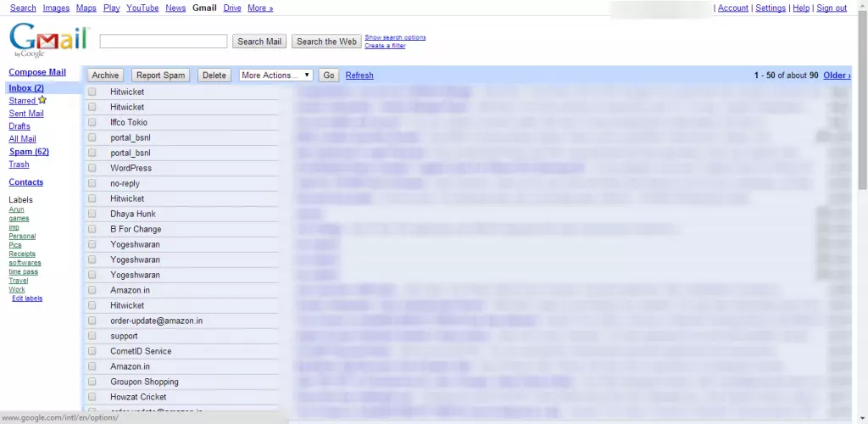Check the Howzat Cricket email checkbox
The image size is (868, 424).
tap(92, 397)
